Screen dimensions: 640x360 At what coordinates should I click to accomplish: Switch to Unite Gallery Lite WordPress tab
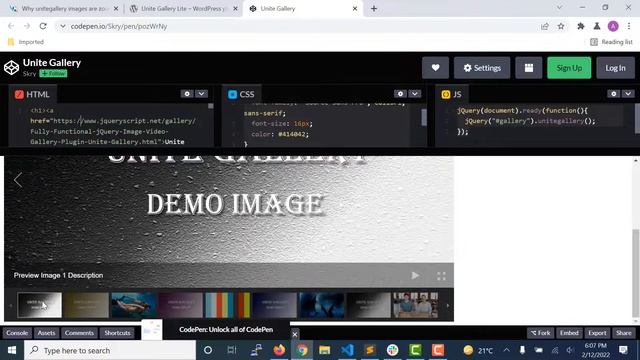(x=183, y=9)
